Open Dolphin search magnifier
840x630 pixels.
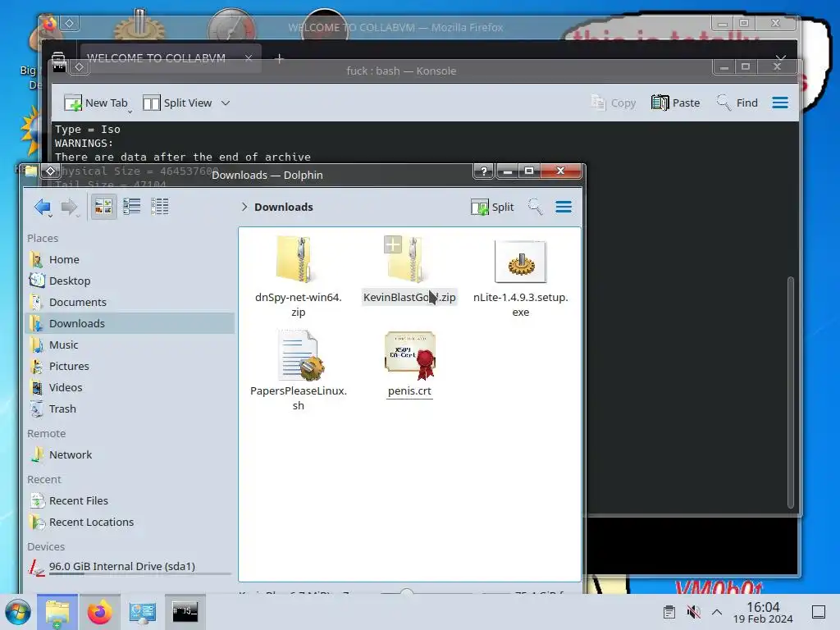click(x=535, y=207)
